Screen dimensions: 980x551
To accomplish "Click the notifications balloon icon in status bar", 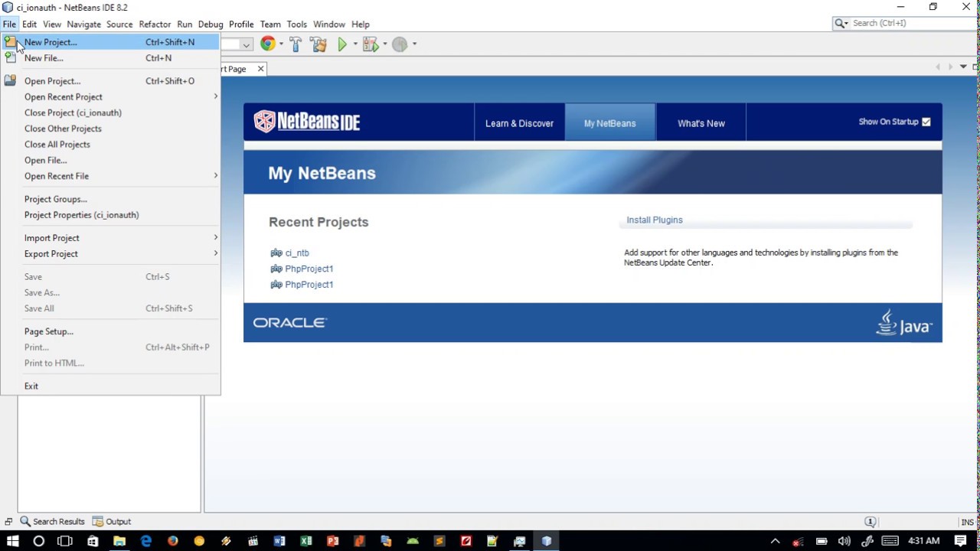I will (870, 522).
